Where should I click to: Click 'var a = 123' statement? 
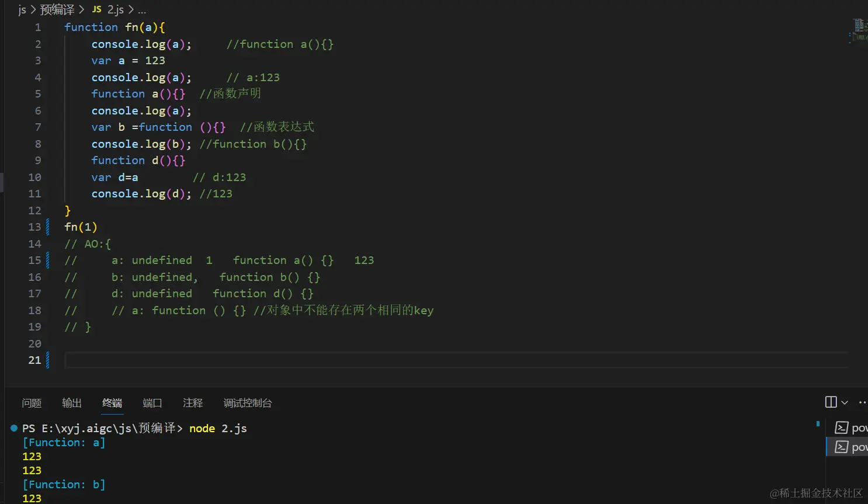pyautogui.click(x=128, y=61)
